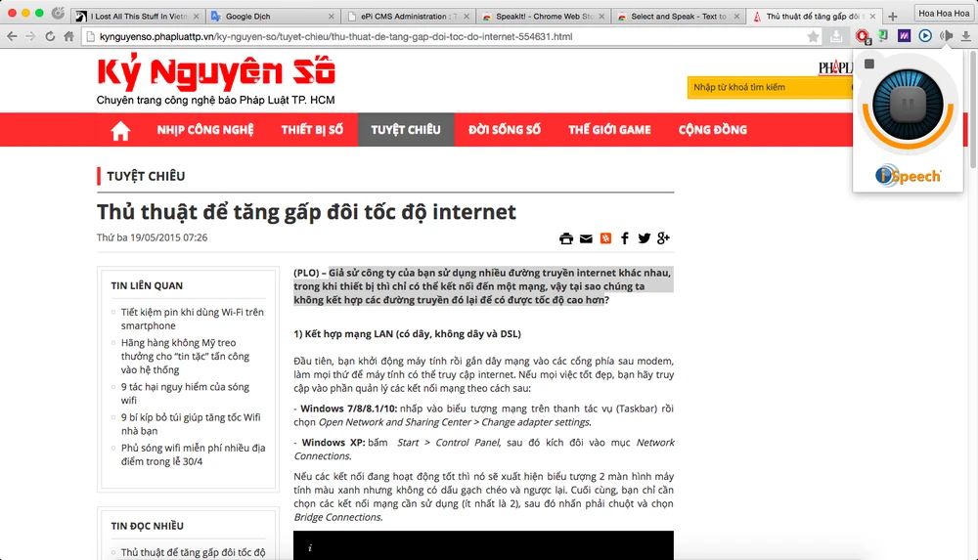
Task: Open the Hoa Hoa Hoa profile button
Action: pos(943,13)
